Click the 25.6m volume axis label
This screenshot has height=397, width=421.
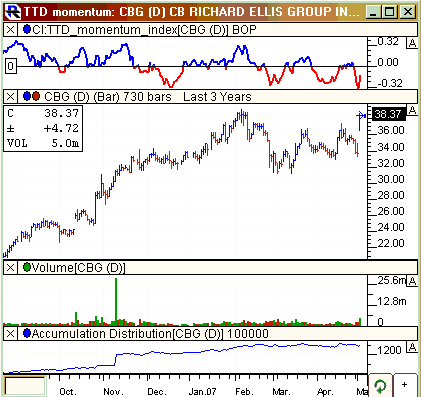[392, 281]
